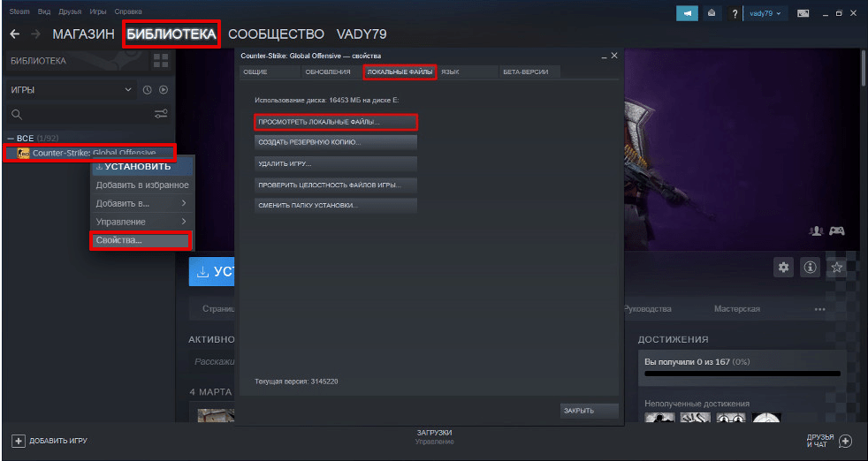The image size is (868, 461).
Task: Click ПРОВЕРИТЬ ЦЕЛОСТНОСТЬ ФАЙЛОВ ИГРЫ button
Action: [x=335, y=185]
